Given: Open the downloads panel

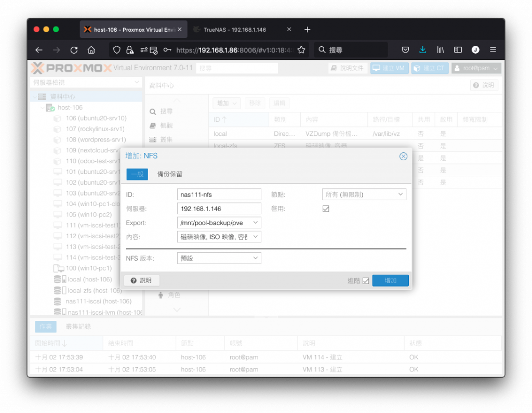Looking at the screenshot, I should click(422, 50).
